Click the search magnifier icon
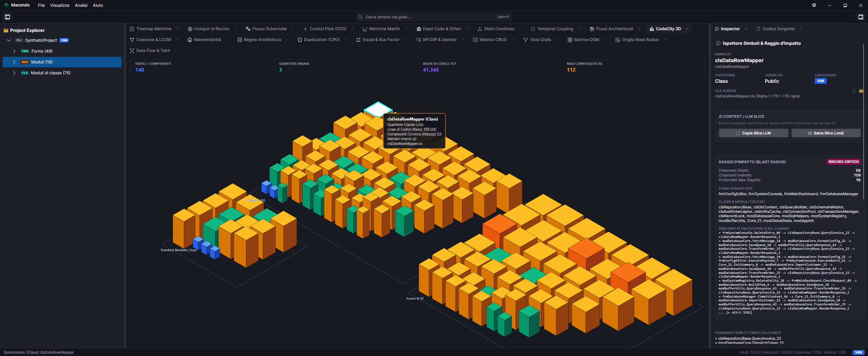 pos(360,17)
